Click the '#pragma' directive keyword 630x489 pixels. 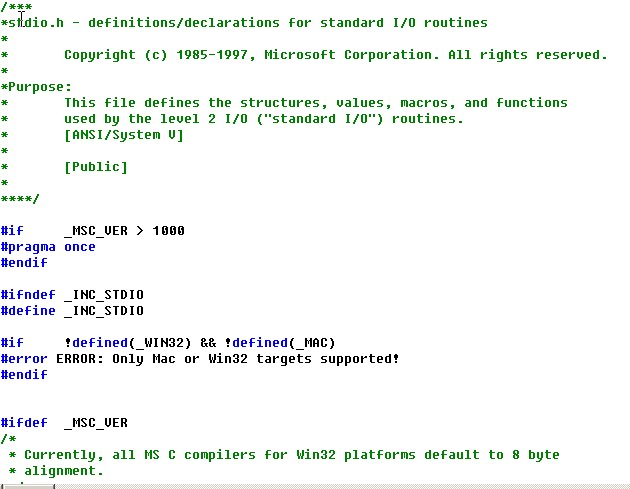28,247
